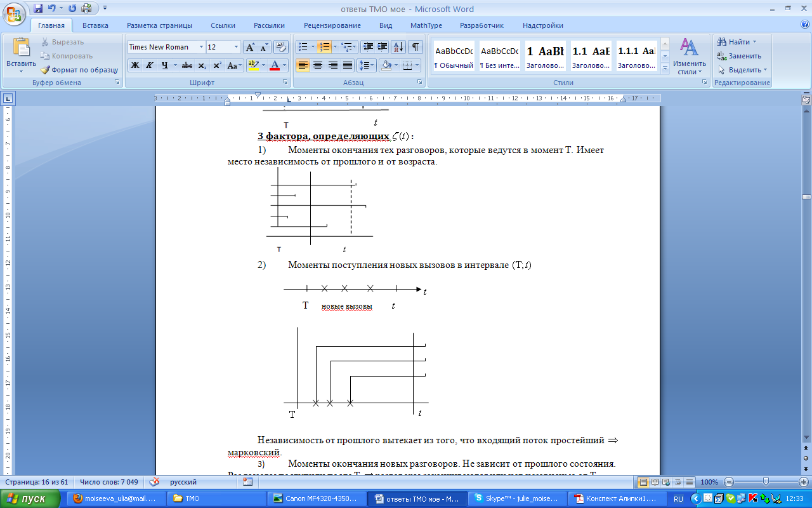
Task: Switch to web layout view
Action: coord(666,482)
